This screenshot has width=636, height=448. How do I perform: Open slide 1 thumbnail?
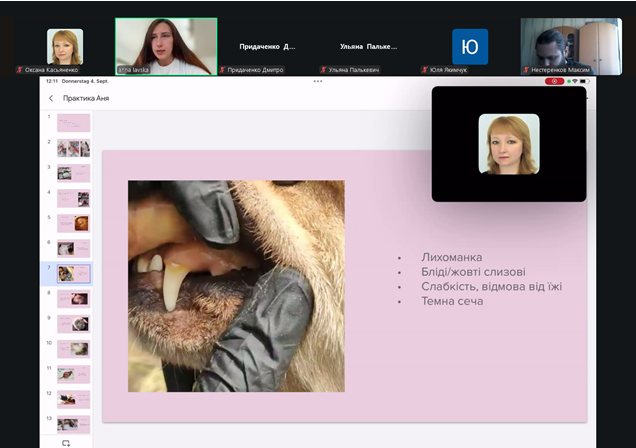pyautogui.click(x=73, y=123)
